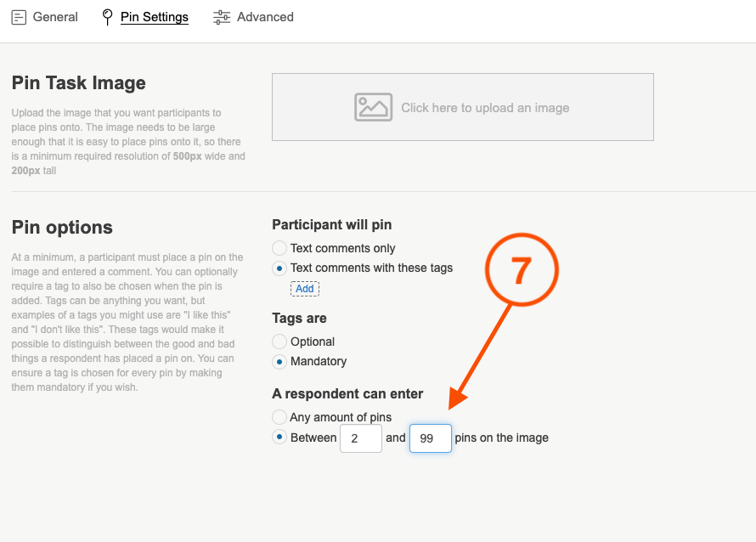Click the Pin Task Image heading
The width and height of the screenshot is (756, 542).
(79, 83)
